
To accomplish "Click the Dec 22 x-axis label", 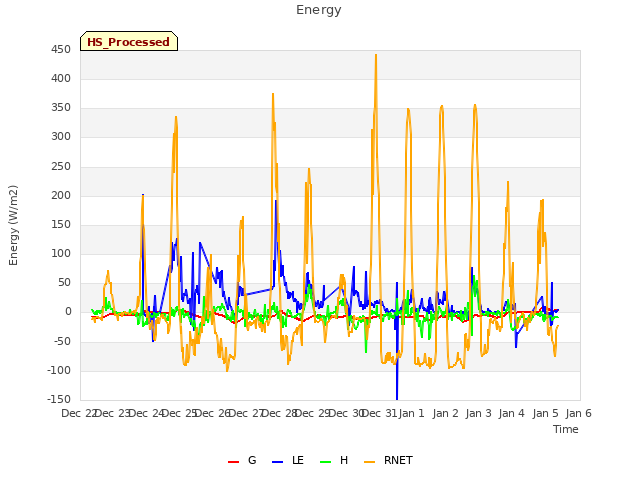I will (79, 413).
